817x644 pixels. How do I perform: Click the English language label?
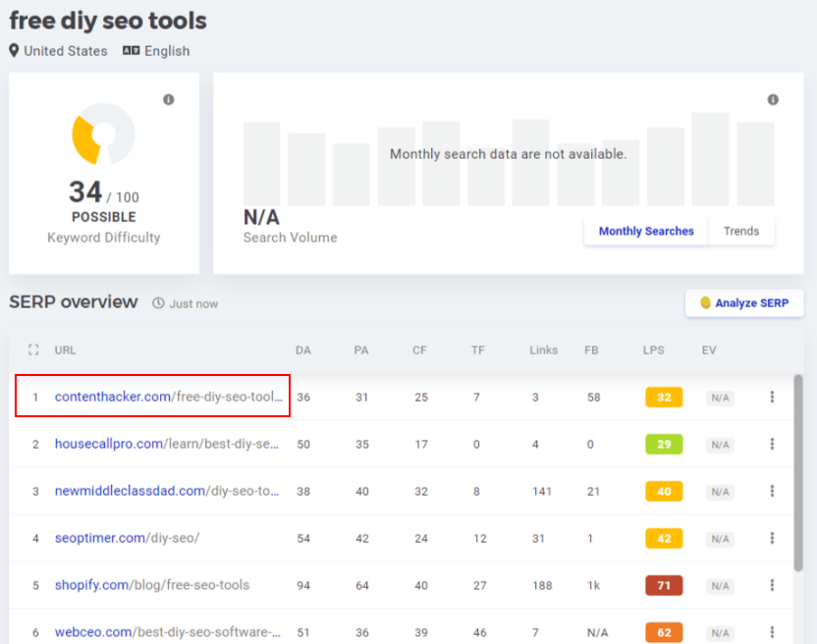167,50
